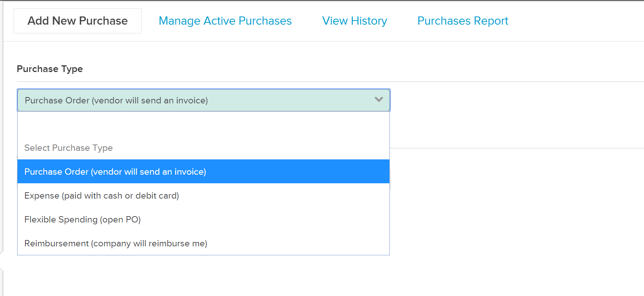This screenshot has height=296, width=644.
Task: Click the dropdown chevron arrow icon
Action: (379, 99)
